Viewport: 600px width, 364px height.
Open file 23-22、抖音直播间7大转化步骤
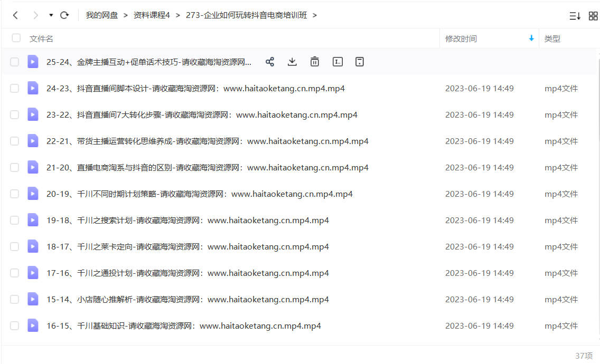coord(202,114)
